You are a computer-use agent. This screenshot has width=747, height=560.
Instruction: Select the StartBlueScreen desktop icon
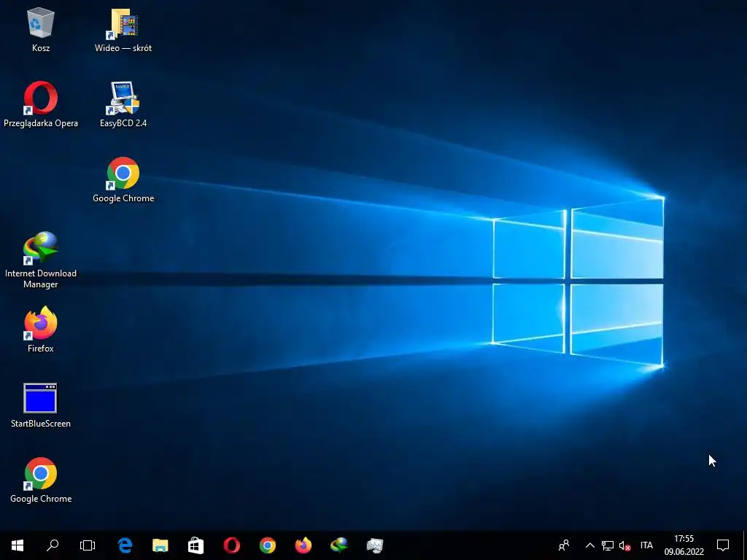point(41,405)
